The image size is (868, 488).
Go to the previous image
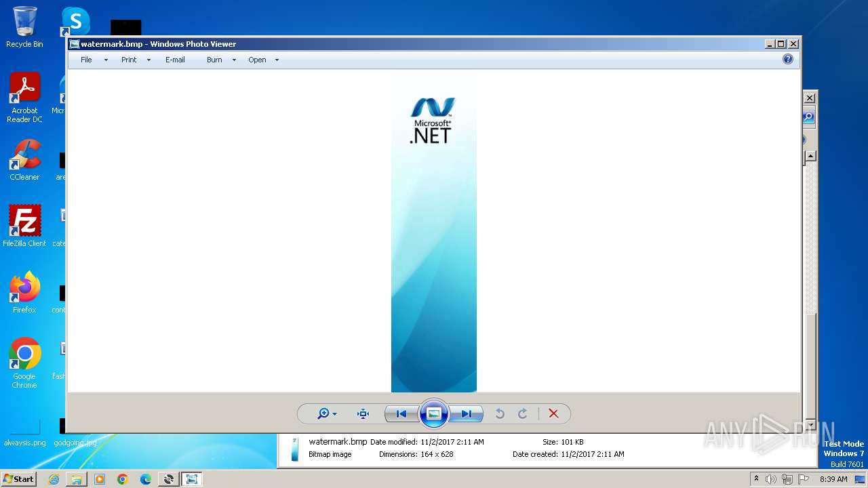pos(400,413)
